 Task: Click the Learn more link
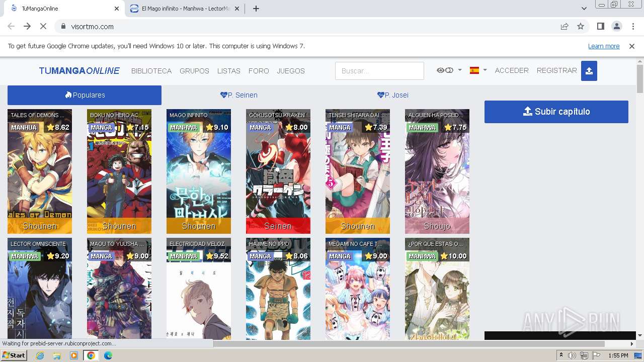pyautogui.click(x=604, y=46)
